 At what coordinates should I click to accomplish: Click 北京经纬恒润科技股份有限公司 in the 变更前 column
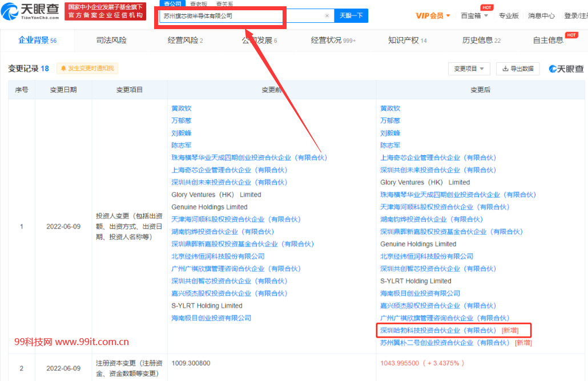[x=218, y=256]
